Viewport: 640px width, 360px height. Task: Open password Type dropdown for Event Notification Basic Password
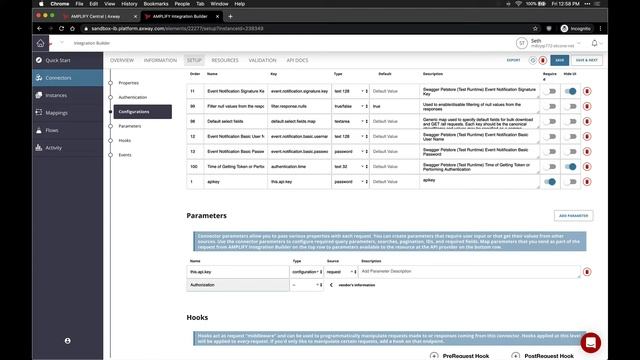[x=351, y=152]
